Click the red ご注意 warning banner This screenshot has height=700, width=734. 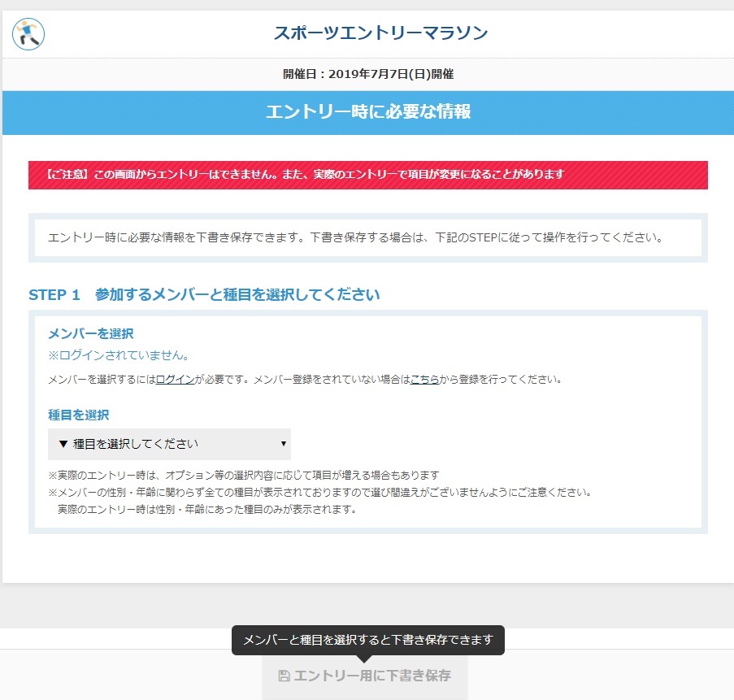367,175
